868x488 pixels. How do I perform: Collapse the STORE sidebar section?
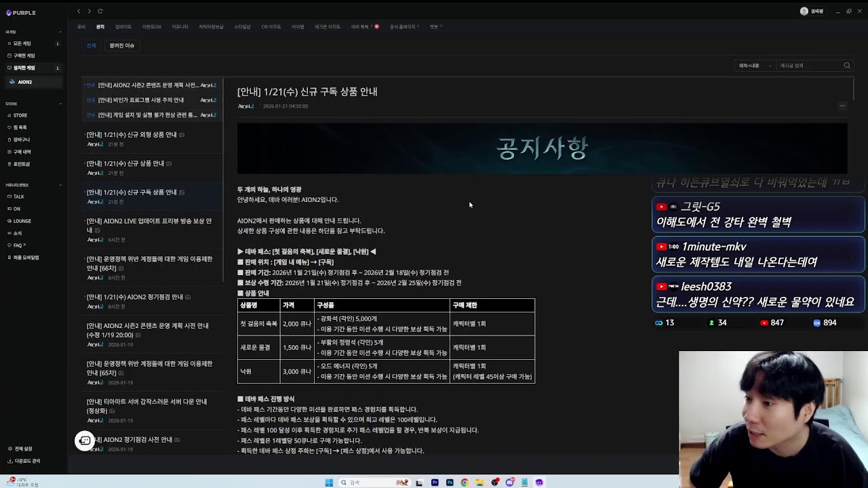(x=60, y=104)
